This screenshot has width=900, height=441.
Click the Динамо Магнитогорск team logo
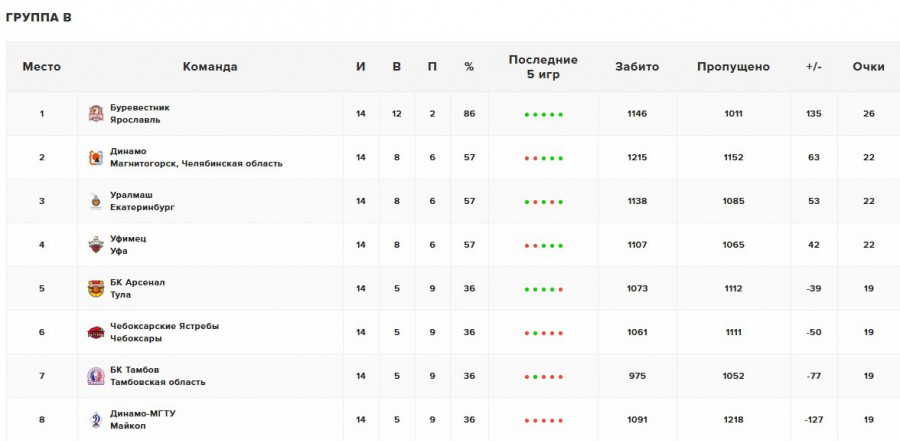coord(96,157)
